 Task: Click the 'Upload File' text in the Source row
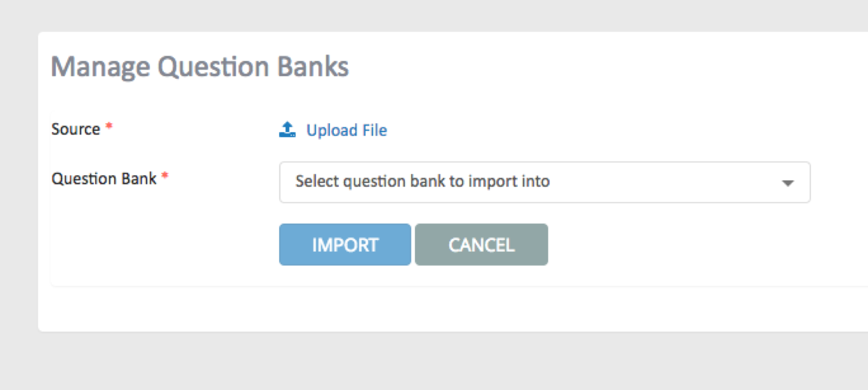click(347, 130)
